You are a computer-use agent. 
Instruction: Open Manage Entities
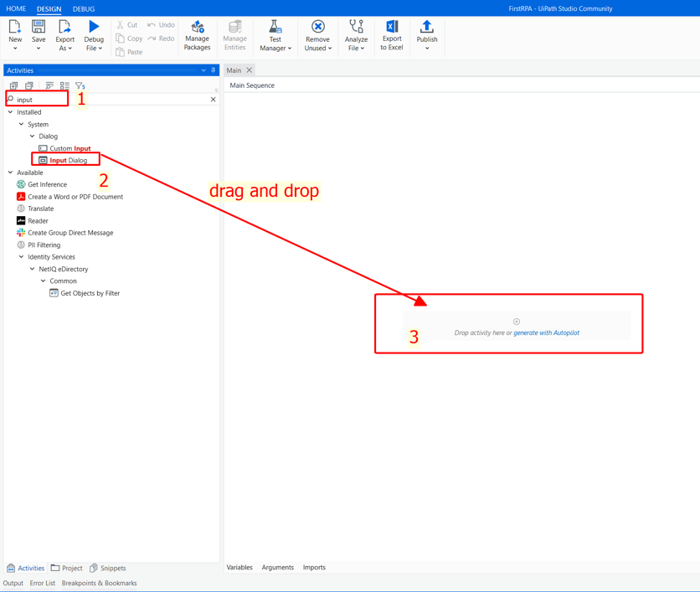(234, 36)
